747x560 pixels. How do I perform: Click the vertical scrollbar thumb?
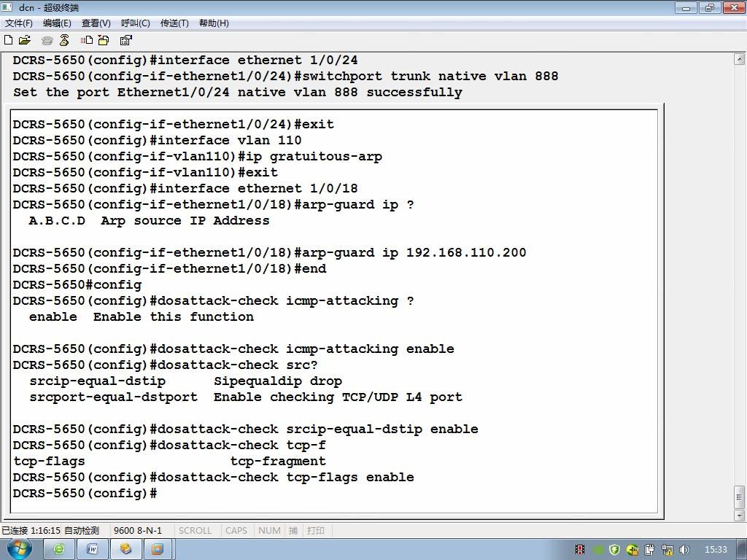pos(740,497)
